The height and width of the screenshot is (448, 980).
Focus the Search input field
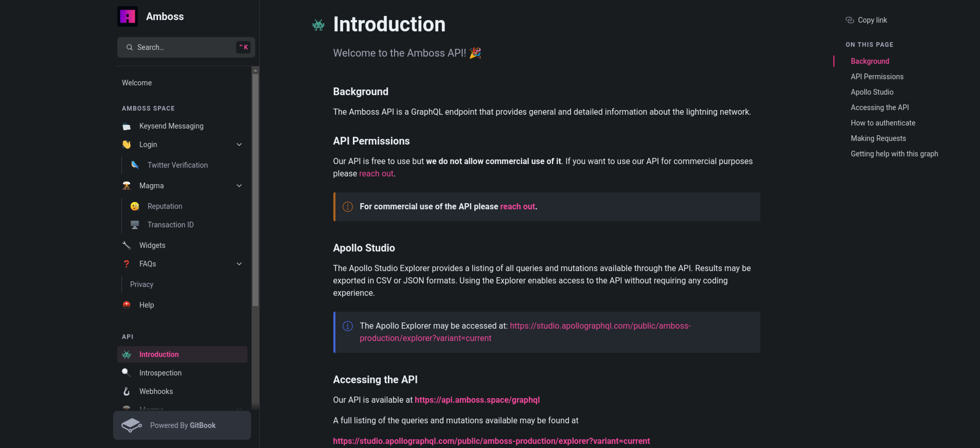tap(183, 47)
